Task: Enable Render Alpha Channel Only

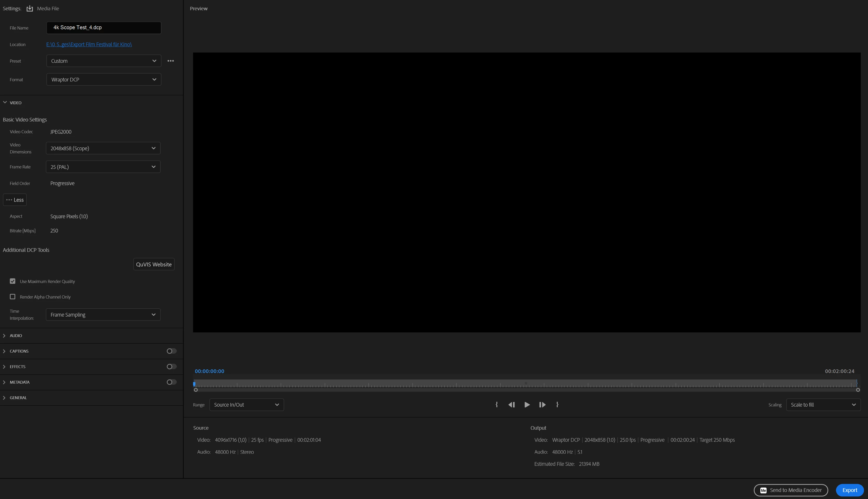Action: point(13,297)
